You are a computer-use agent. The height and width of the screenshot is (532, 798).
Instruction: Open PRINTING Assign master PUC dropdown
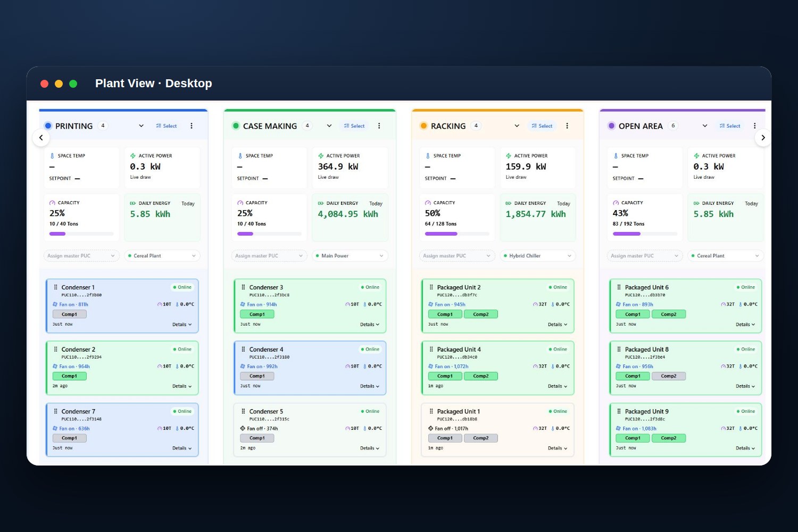(x=81, y=256)
